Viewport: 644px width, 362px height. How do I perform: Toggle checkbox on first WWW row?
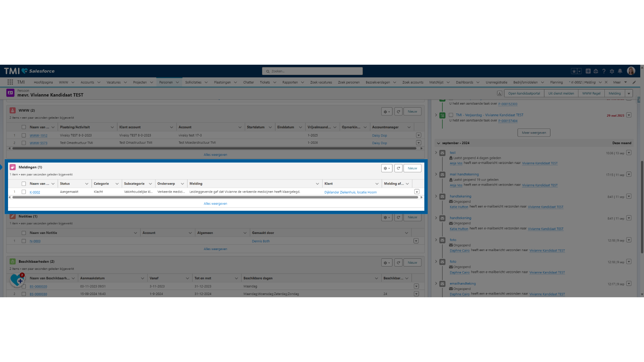point(23,135)
